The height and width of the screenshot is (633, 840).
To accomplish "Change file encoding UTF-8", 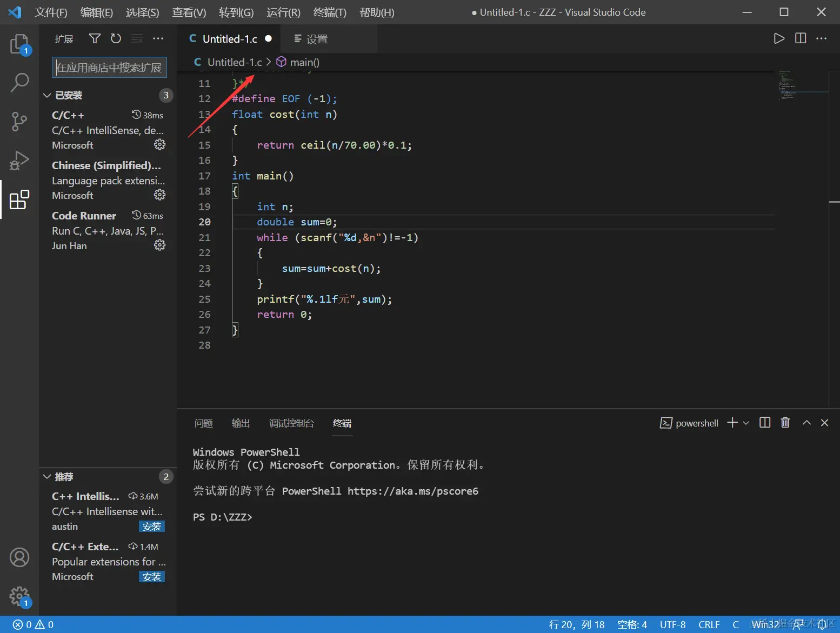I will (x=673, y=625).
